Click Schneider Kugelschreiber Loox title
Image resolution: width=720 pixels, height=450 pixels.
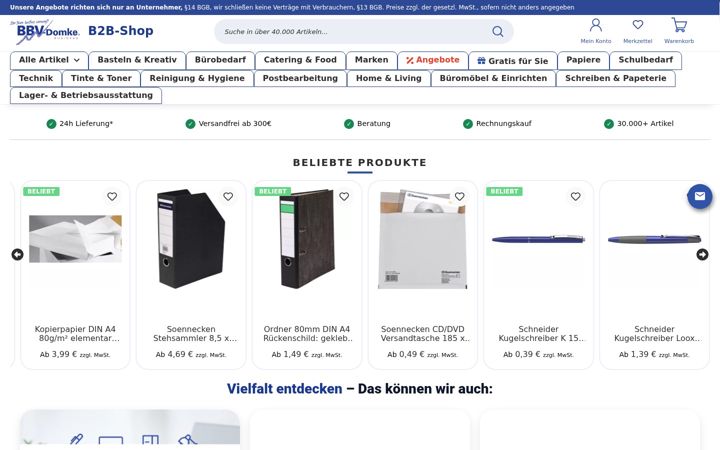click(657, 334)
